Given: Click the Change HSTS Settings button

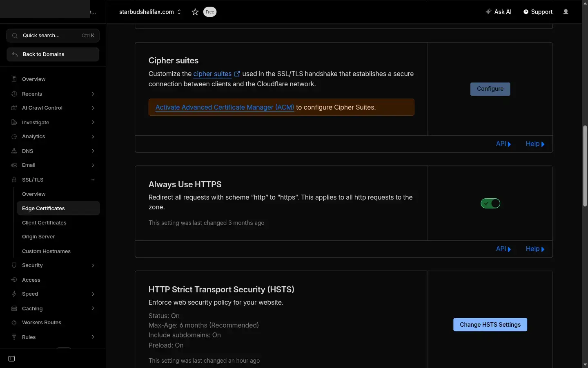Looking at the screenshot, I should pos(490,324).
